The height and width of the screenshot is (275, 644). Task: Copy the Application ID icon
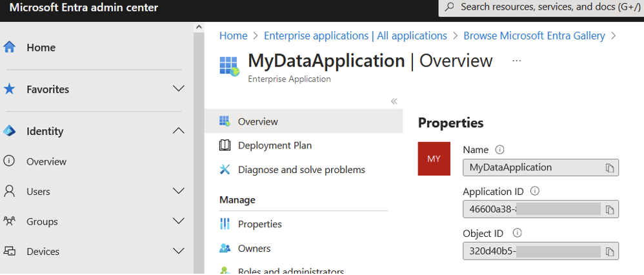coord(610,210)
